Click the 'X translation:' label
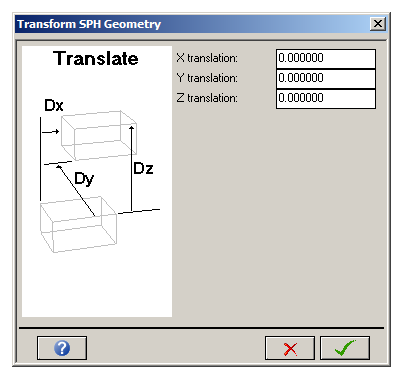This screenshot has height=376, width=404. pos(207,58)
